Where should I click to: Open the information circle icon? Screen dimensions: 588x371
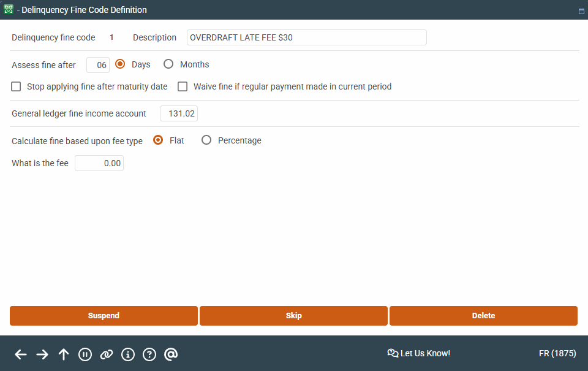128,354
